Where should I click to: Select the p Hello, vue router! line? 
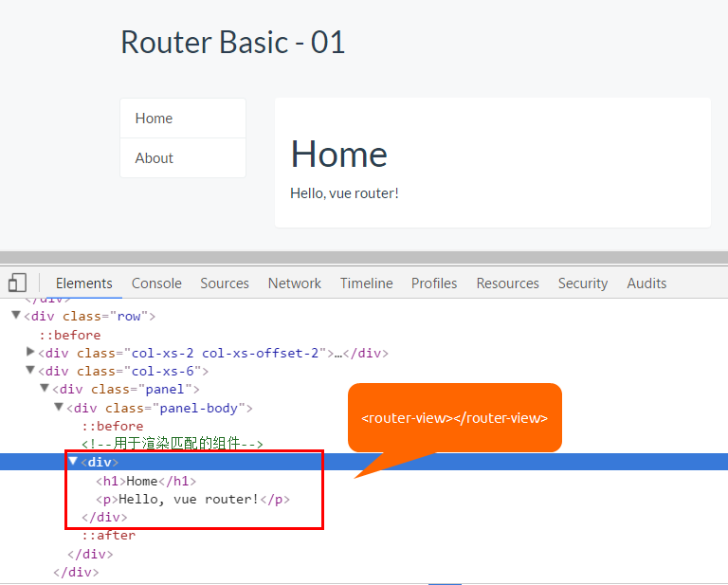click(192, 499)
